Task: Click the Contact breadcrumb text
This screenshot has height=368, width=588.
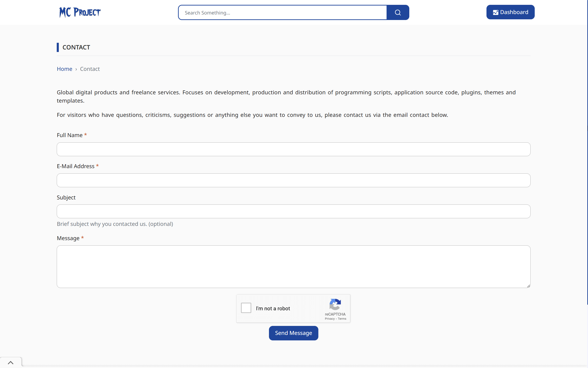Action: pyautogui.click(x=90, y=69)
